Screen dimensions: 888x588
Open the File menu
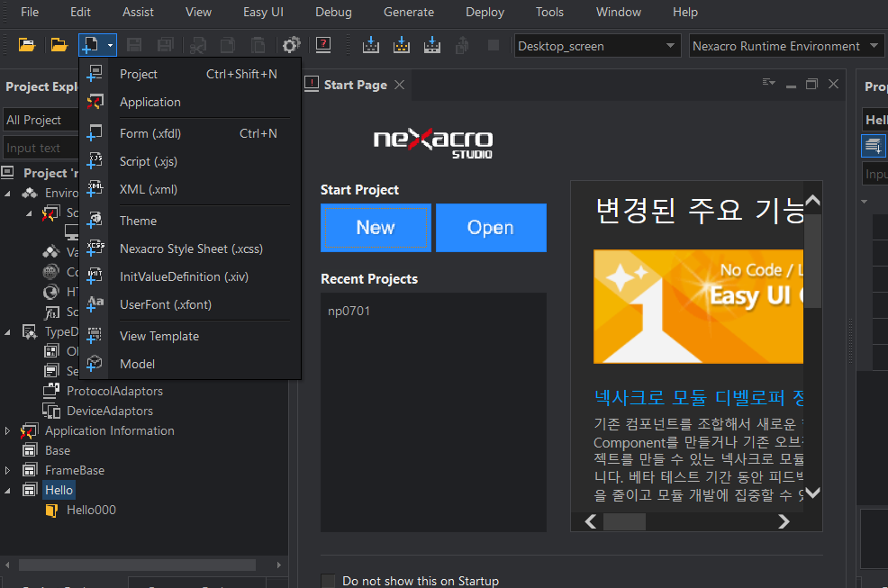pos(30,12)
